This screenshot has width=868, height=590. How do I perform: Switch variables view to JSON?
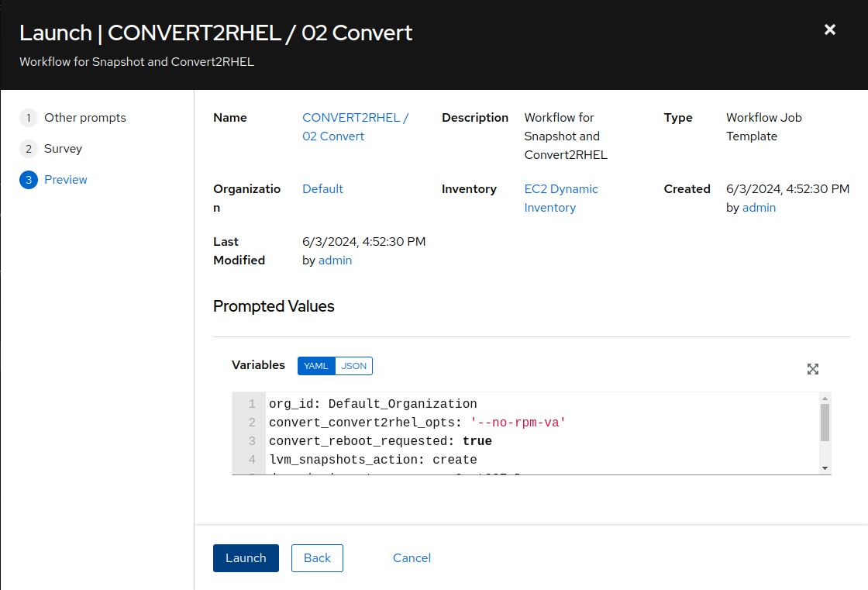[x=353, y=366]
